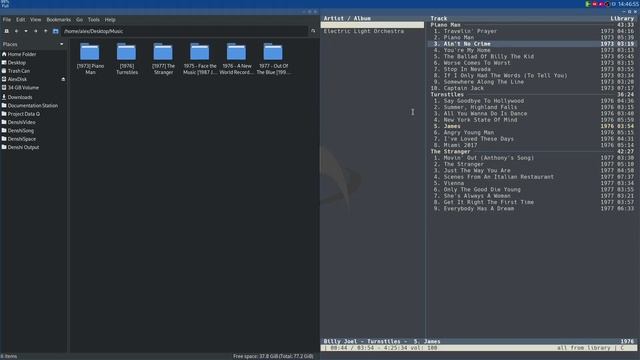Click the battery status indicator at top-left
The height and width of the screenshot is (360, 640).
[5, 4]
